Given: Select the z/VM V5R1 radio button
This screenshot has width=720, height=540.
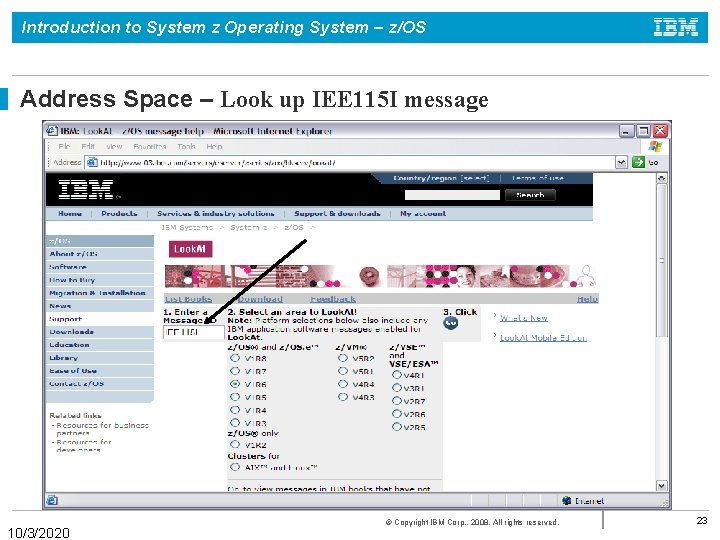Looking at the screenshot, I should 343,371.
